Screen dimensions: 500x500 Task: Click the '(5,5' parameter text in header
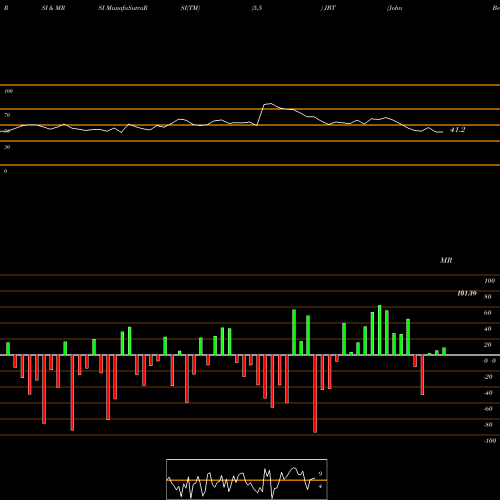[257, 8]
